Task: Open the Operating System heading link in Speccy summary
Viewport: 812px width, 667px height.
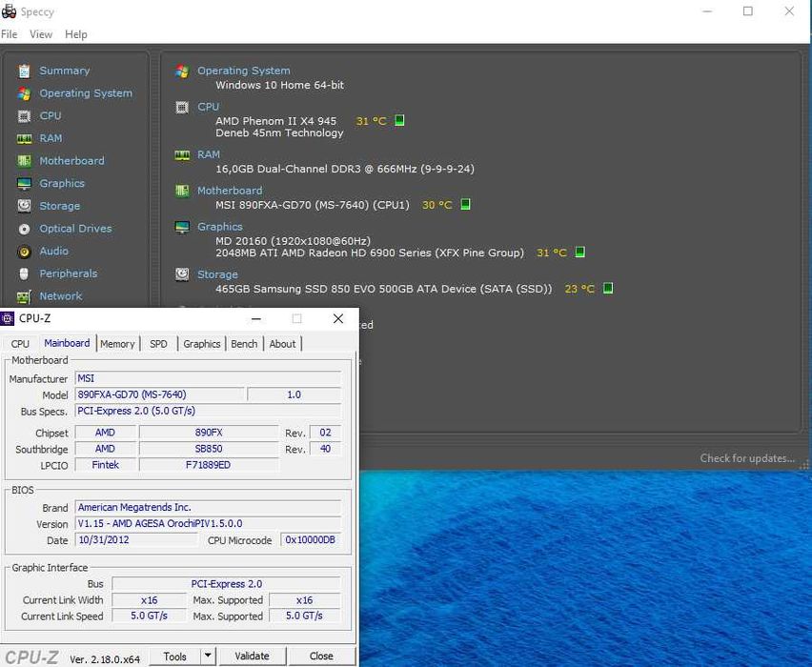Action: [244, 71]
